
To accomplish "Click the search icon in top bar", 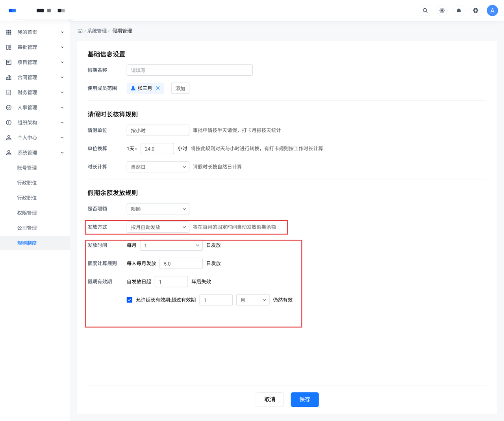I will tap(425, 11).
